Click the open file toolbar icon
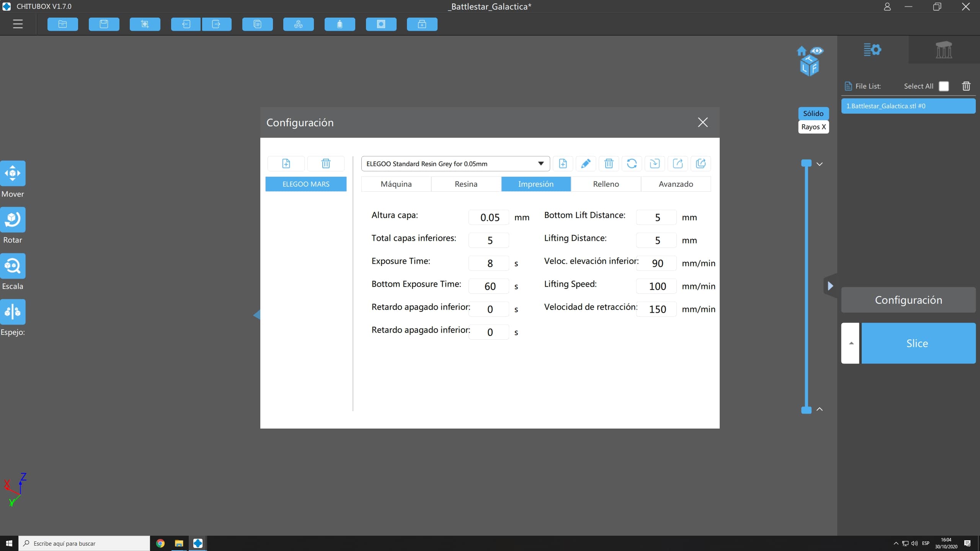The height and width of the screenshot is (551, 980). pos(62,24)
